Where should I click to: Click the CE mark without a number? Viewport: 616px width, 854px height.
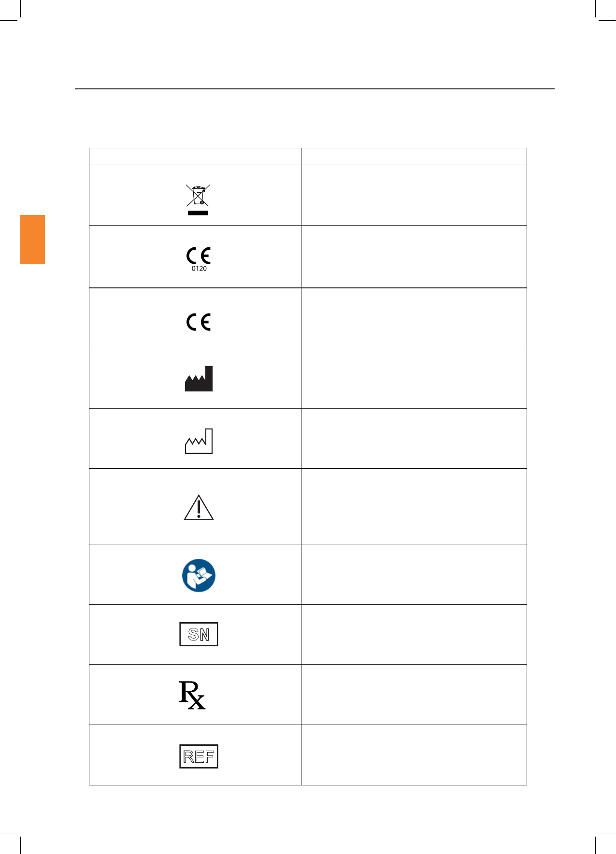(x=199, y=322)
